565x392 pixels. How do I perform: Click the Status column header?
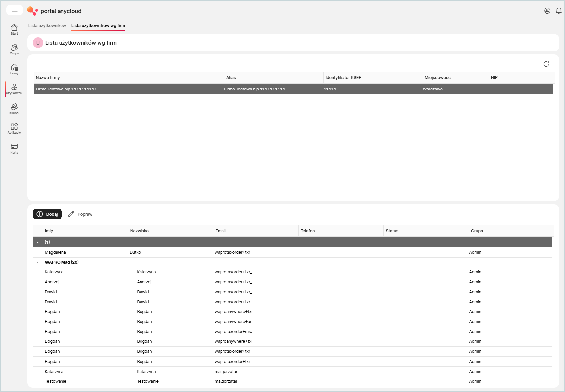(x=426, y=231)
